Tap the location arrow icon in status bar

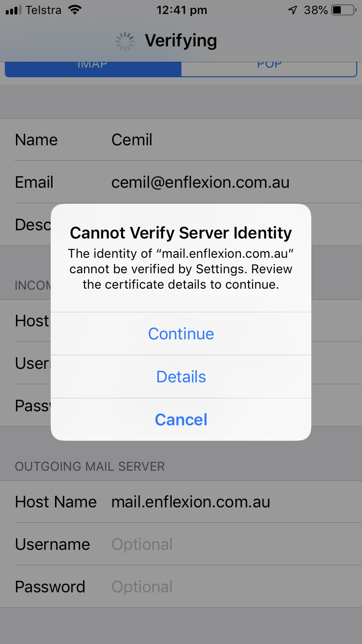[292, 10]
